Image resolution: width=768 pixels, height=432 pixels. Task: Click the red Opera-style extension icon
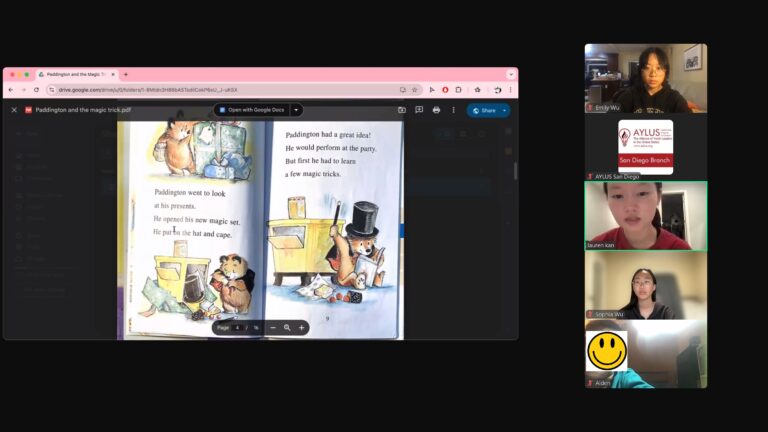pyautogui.click(x=445, y=90)
